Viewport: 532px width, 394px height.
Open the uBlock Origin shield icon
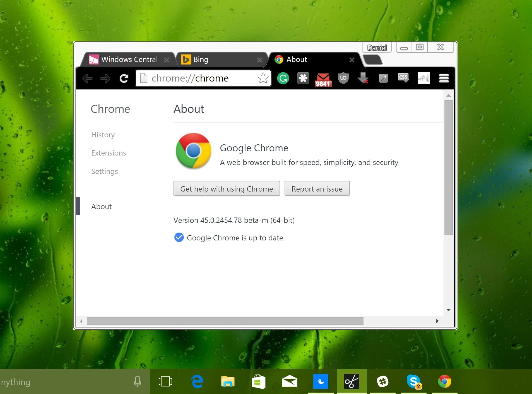(x=343, y=78)
